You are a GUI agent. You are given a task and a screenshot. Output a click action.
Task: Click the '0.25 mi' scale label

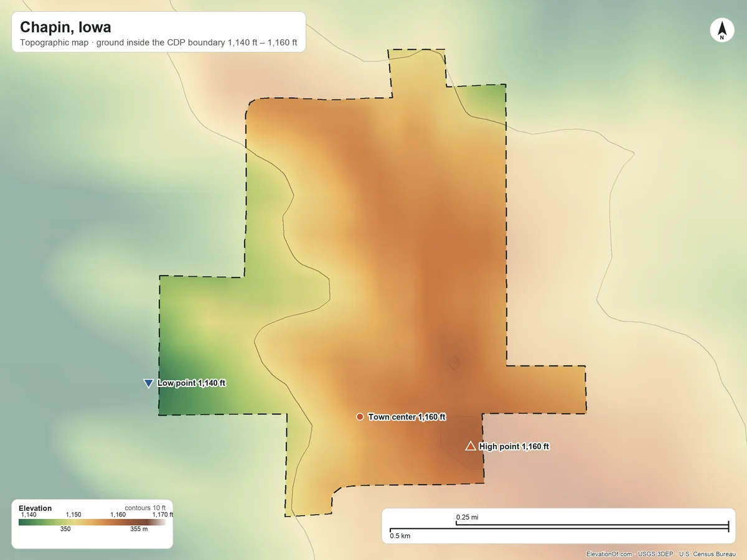tap(467, 517)
